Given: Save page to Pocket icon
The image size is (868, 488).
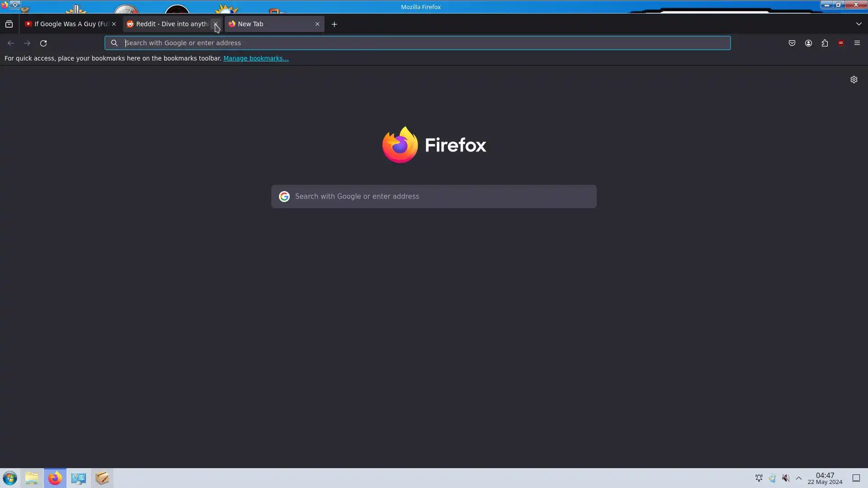Looking at the screenshot, I should click(x=792, y=43).
